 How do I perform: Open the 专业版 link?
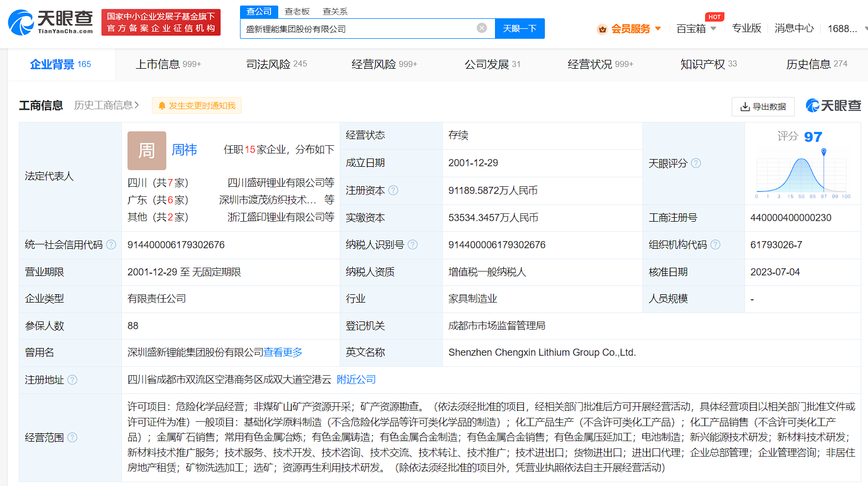[747, 28]
